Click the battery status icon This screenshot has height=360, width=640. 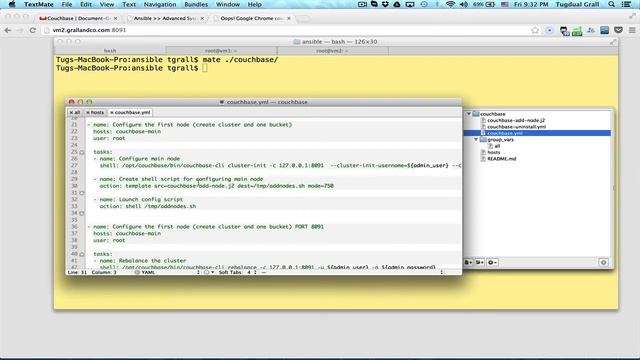pyautogui.click(x=490, y=4)
